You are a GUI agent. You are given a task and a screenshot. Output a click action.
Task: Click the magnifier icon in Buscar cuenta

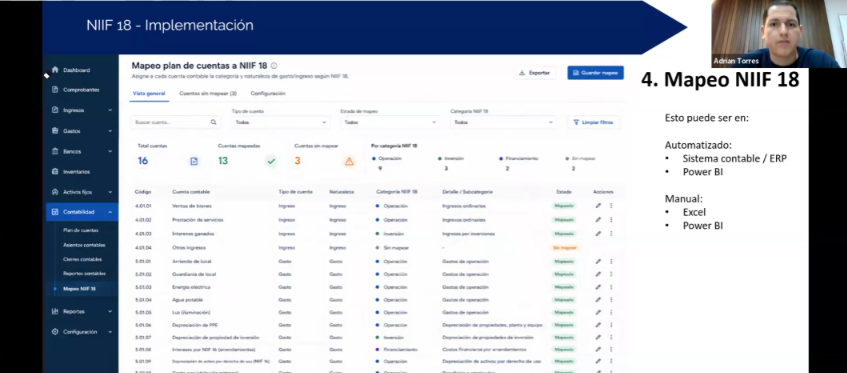click(213, 123)
